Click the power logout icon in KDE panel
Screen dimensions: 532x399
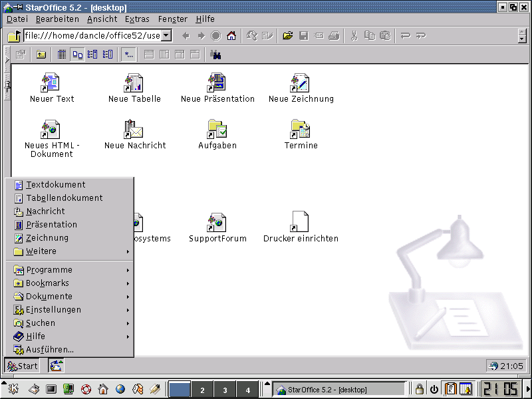coord(434,389)
